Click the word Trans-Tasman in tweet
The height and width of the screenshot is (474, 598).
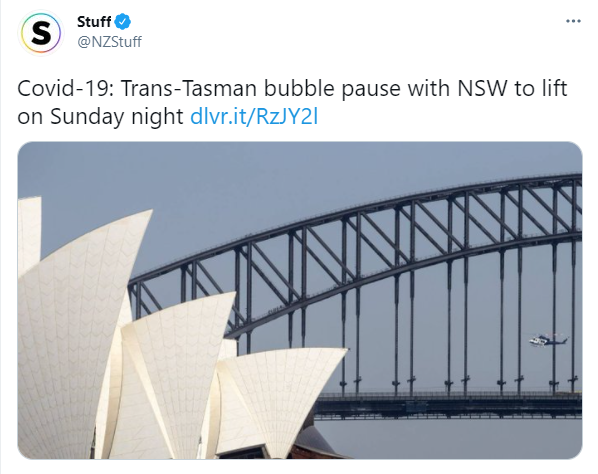189,88
